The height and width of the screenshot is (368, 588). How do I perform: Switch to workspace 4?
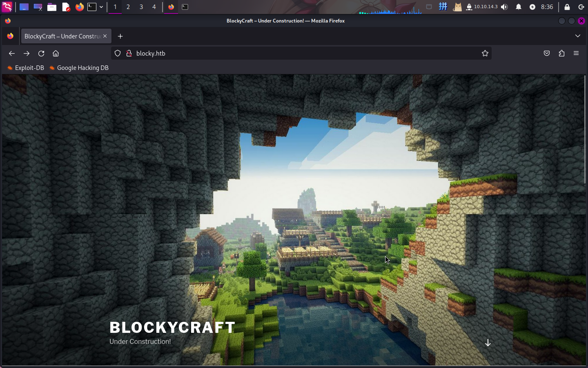154,7
